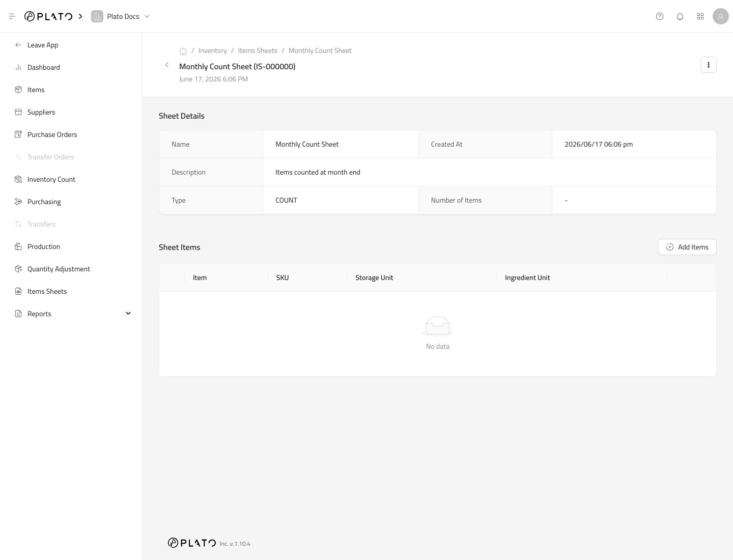The image size is (733, 560).
Task: Click the date June 17, 2026 6:06 PM
Action: (213, 79)
